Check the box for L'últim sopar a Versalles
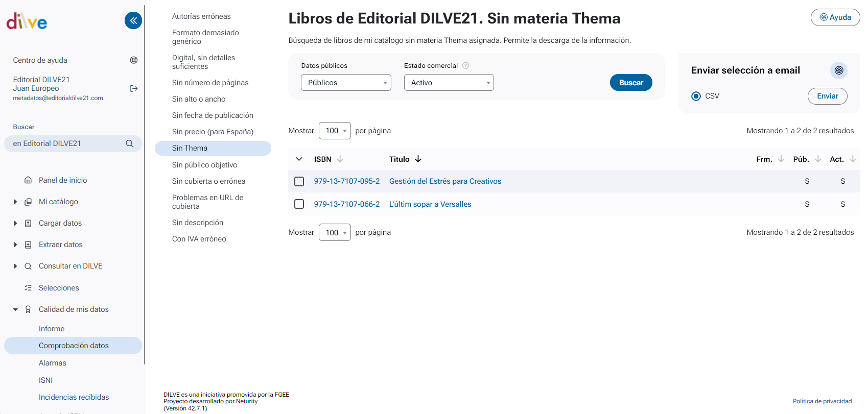868x414 pixels. [299, 204]
